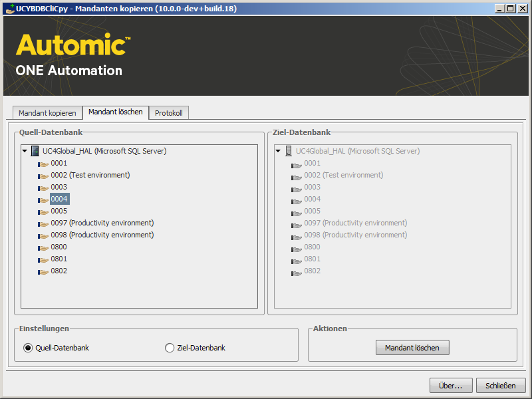Viewport: 532px width, 399px height.
Task: Click the client icon beside selected 0004 in Quell-Datenbank
Action: point(43,200)
